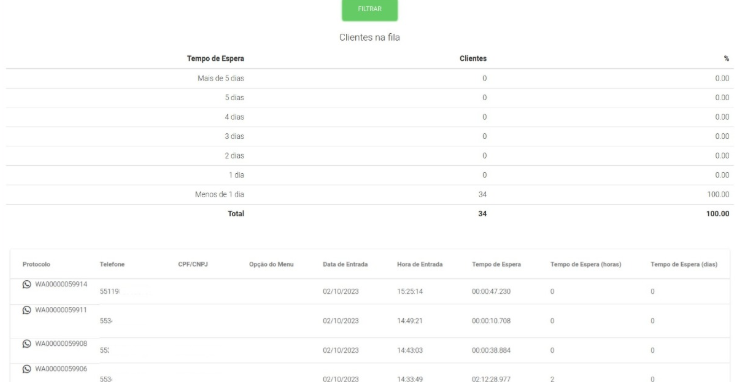The height and width of the screenshot is (382, 735).
Task: Click WhatsApp icon beside protocol WA00000059914
Action: [27, 285]
